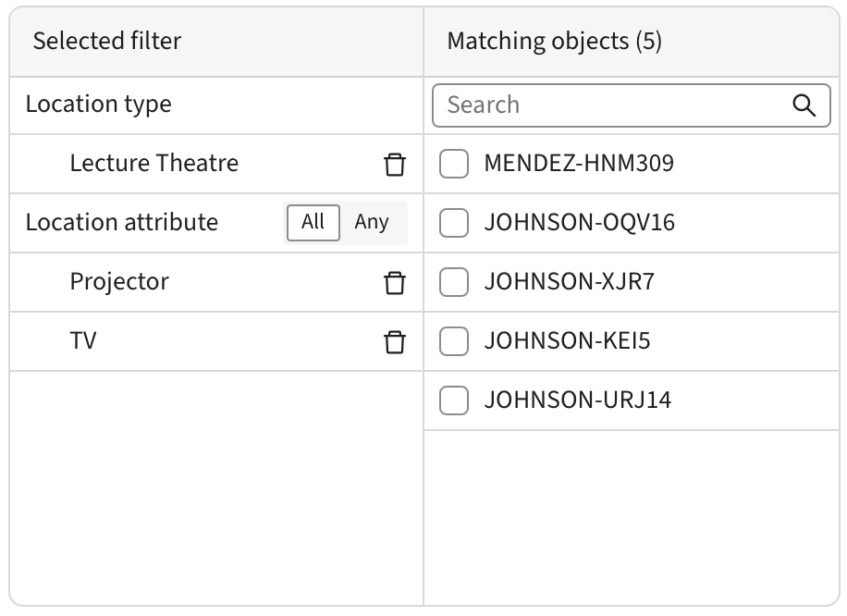Click the search magnifier icon
The image size is (847, 616).
point(804,105)
